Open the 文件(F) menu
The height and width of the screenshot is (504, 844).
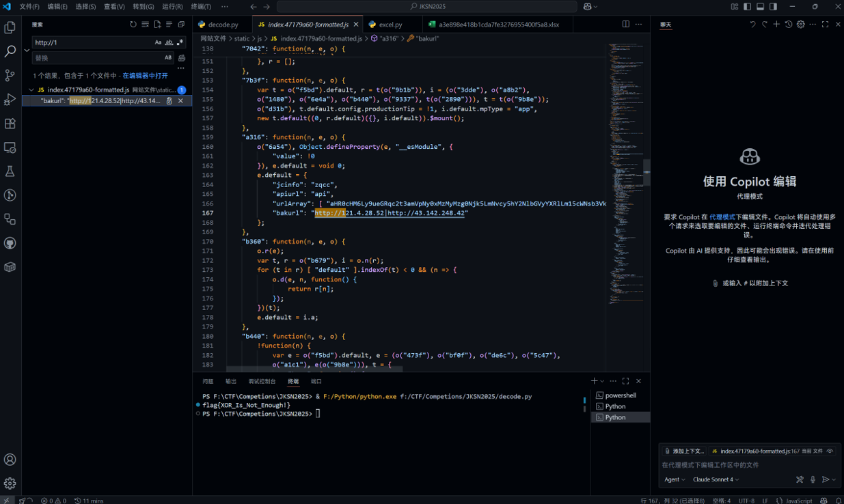[x=29, y=6]
